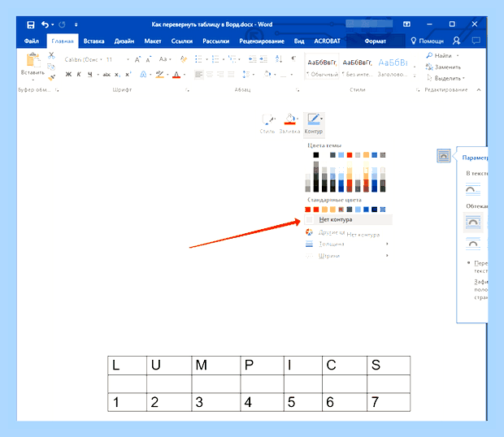Click the Заменить replace button

click(444, 67)
